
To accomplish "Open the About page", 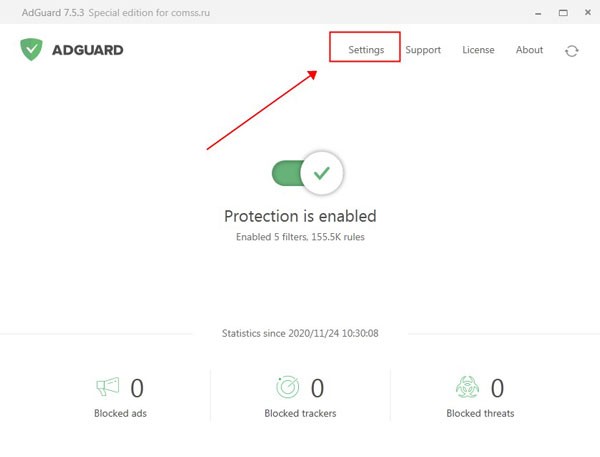I will pyautogui.click(x=529, y=50).
